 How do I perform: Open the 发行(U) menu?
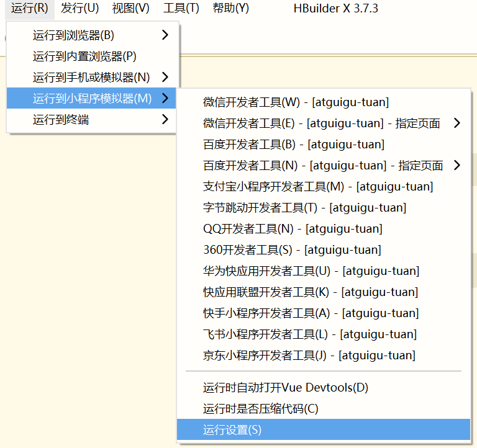79,9
